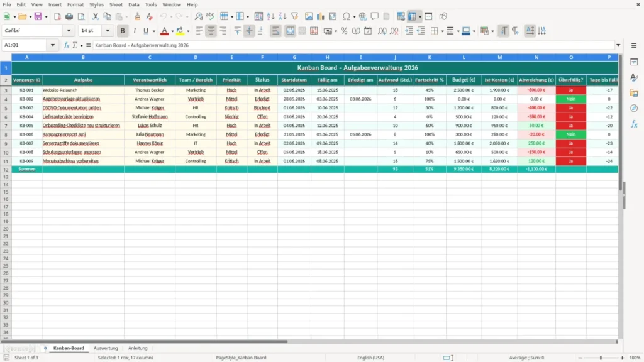Expand the formula bar
Viewport: 644px width, 362px height.
(x=618, y=45)
